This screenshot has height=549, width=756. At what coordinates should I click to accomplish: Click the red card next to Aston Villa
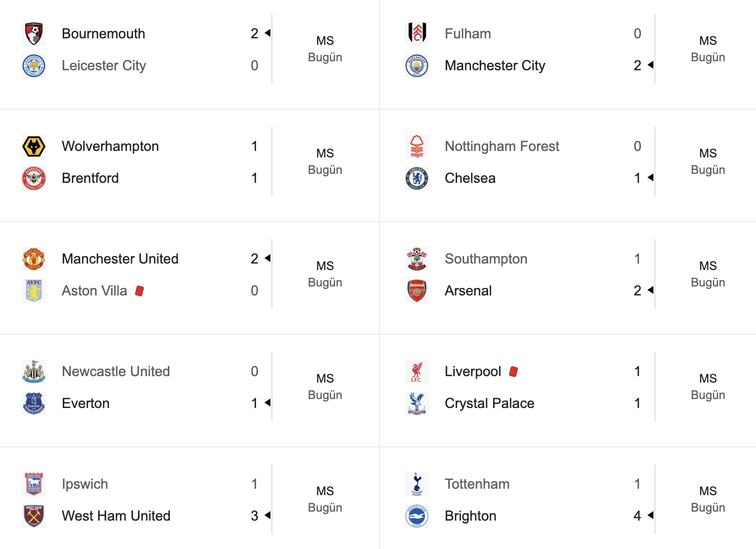139,291
